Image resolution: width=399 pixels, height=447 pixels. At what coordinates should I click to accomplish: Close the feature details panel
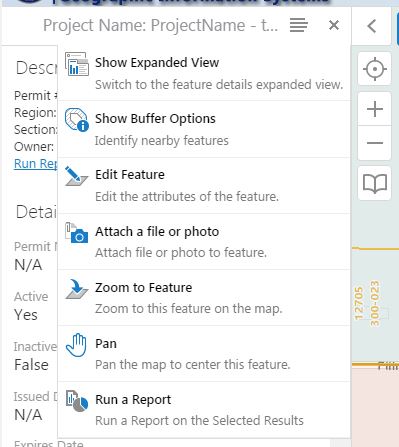point(334,25)
